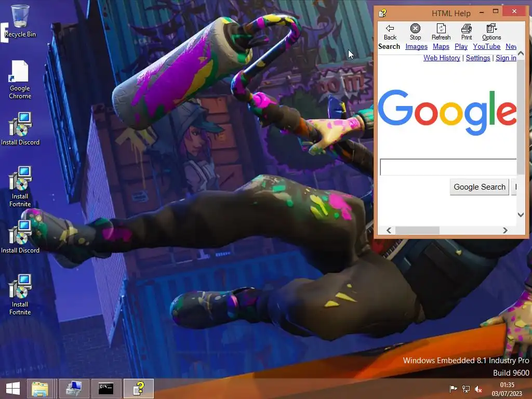Select the topmost Install Discord desktop icon
This screenshot has height=399, width=532.
tap(20, 129)
